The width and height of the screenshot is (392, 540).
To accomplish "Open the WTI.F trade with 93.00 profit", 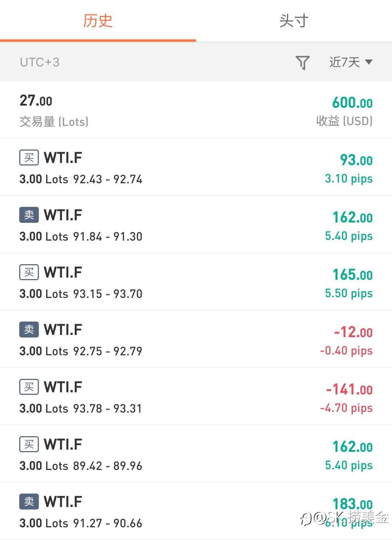I will click(196, 167).
